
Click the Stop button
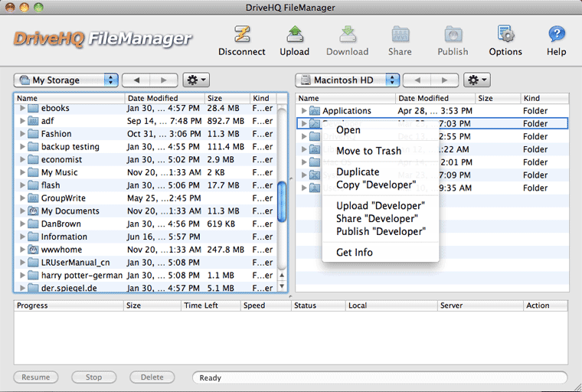point(93,377)
